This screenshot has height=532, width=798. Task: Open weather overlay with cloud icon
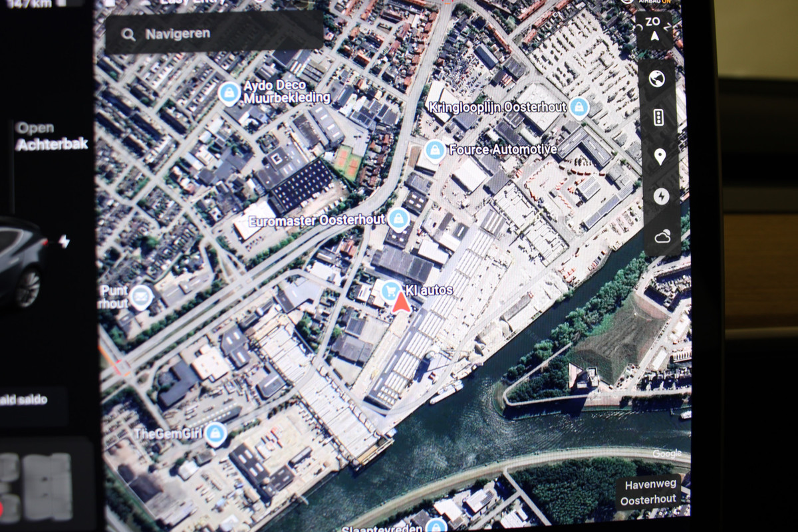(x=662, y=236)
